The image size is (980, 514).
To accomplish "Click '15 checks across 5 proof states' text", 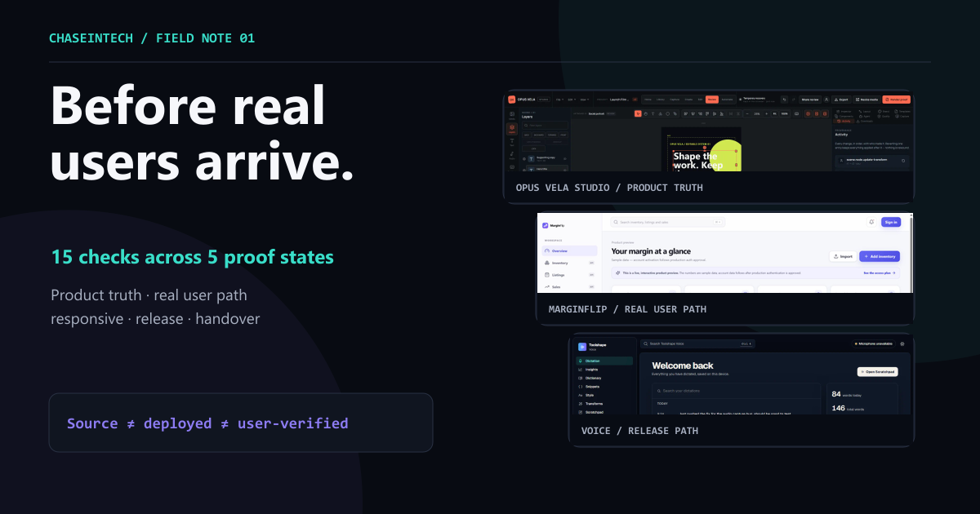I will 192,257.
